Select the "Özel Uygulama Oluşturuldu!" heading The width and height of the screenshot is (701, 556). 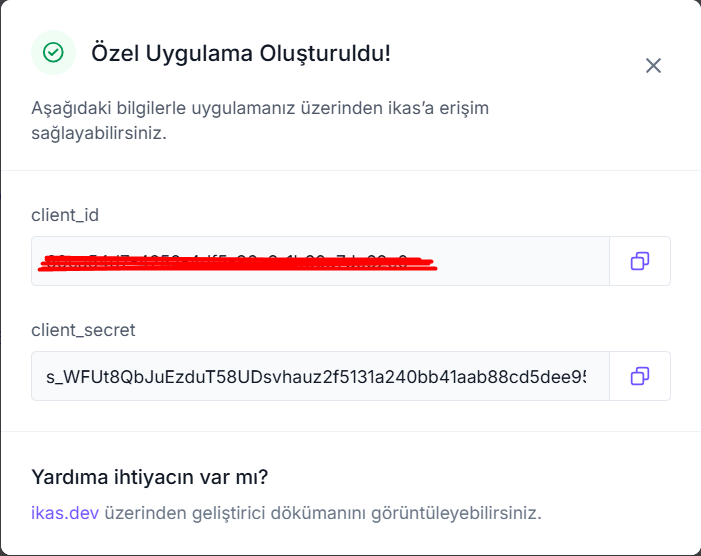241,53
